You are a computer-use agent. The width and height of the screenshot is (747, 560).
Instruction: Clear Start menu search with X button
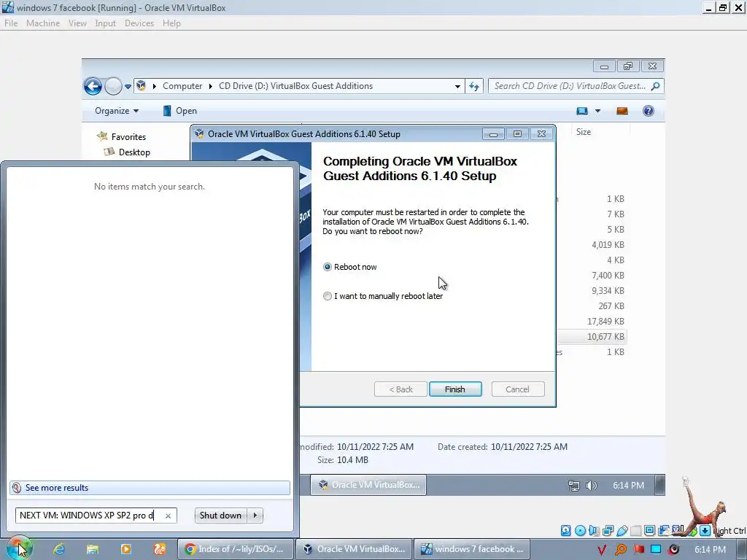pyautogui.click(x=168, y=516)
